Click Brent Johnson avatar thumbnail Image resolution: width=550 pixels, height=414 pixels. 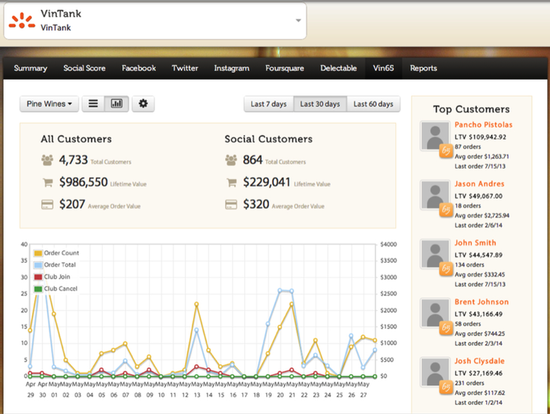(435, 314)
